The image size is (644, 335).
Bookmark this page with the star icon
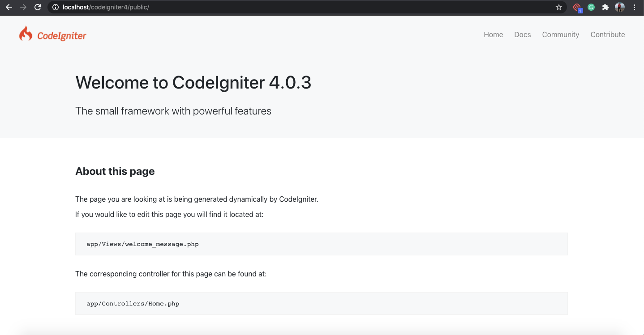pos(559,7)
